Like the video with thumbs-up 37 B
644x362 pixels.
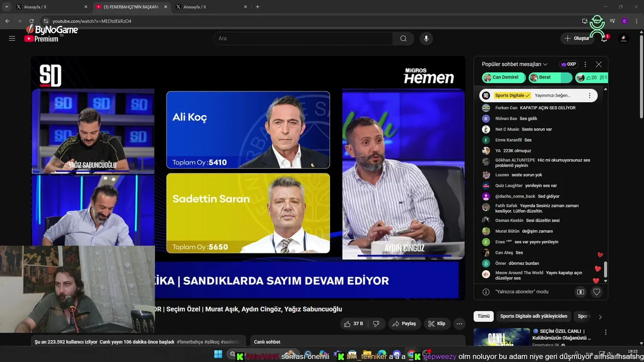353,324
